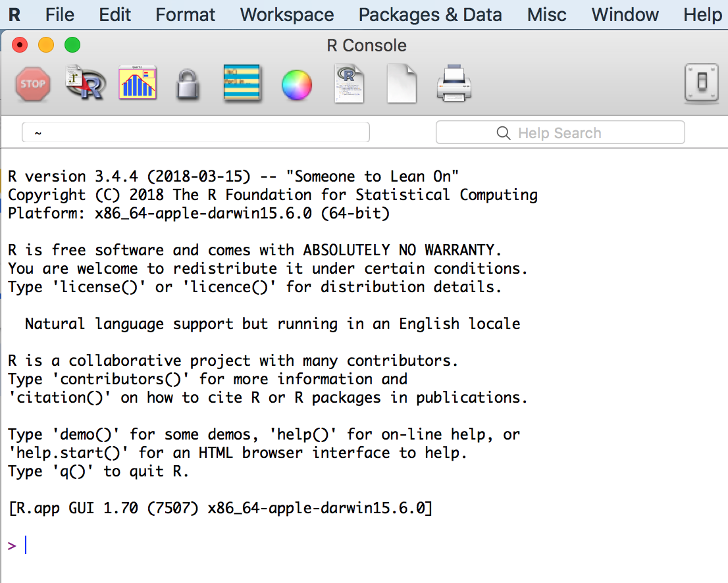Open the Quartz graphics device icon
Screen dimensions: 728x583
[x=138, y=83]
